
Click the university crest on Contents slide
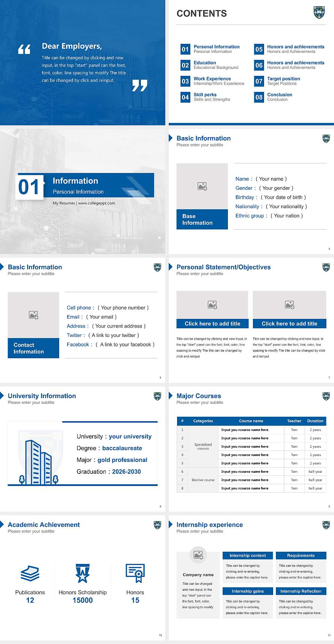[319, 13]
